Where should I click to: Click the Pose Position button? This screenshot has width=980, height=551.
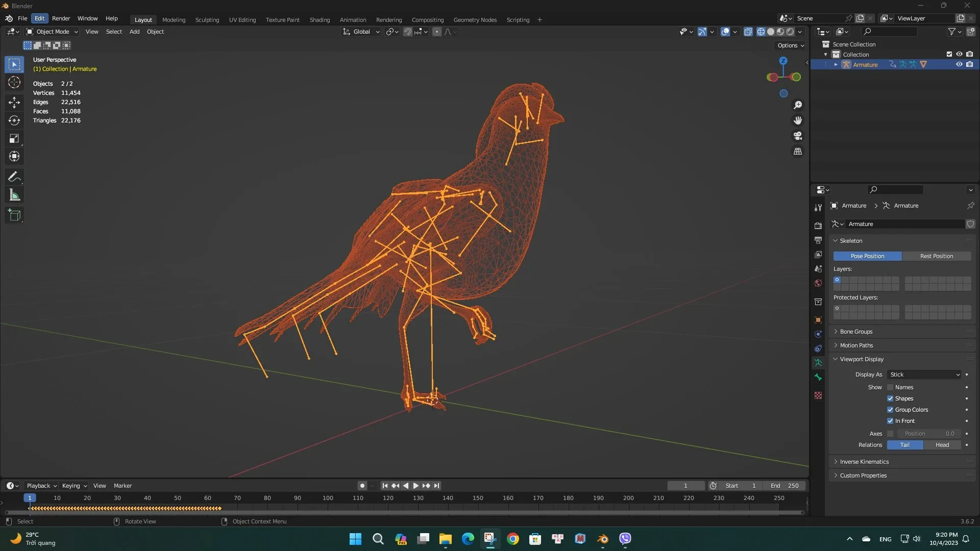pyautogui.click(x=867, y=256)
